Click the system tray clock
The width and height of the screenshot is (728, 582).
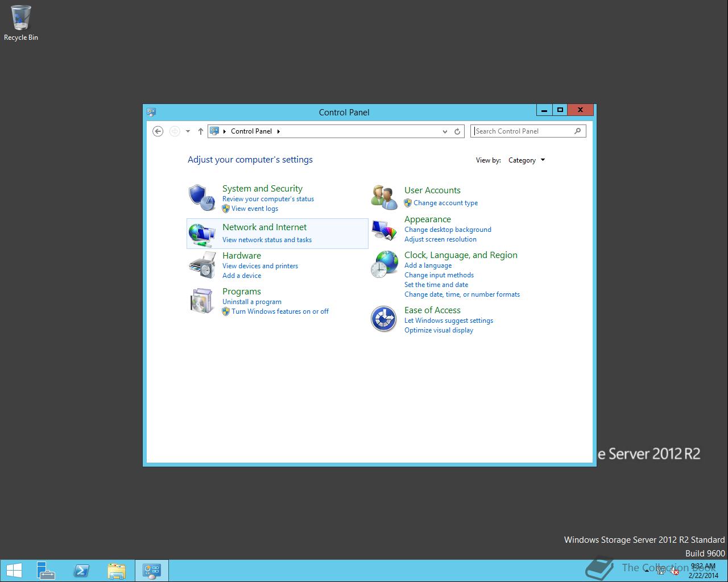coord(703,571)
